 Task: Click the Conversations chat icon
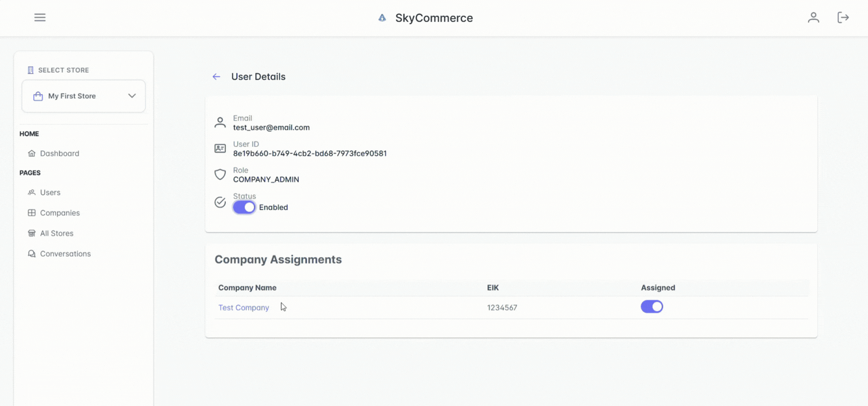point(31,253)
